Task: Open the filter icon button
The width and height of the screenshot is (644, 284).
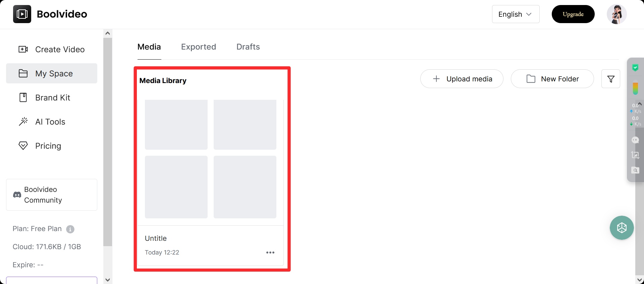Action: [x=610, y=79]
